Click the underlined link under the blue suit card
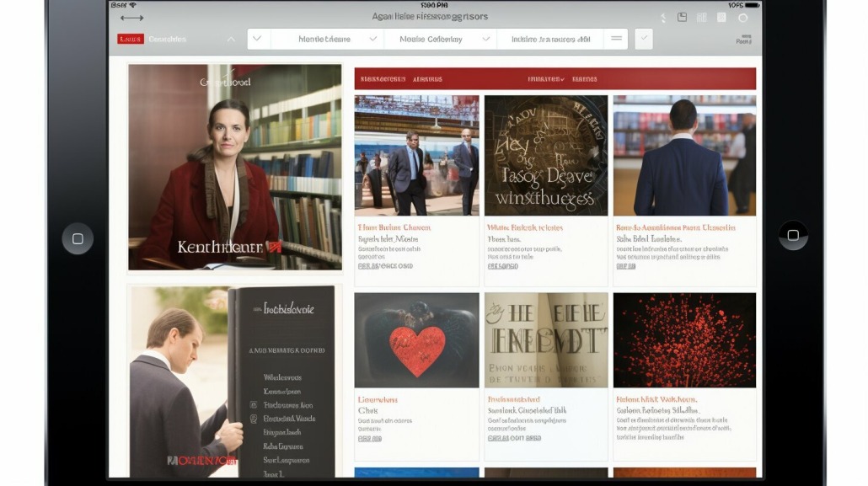The height and width of the screenshot is (486, 868). (x=625, y=266)
